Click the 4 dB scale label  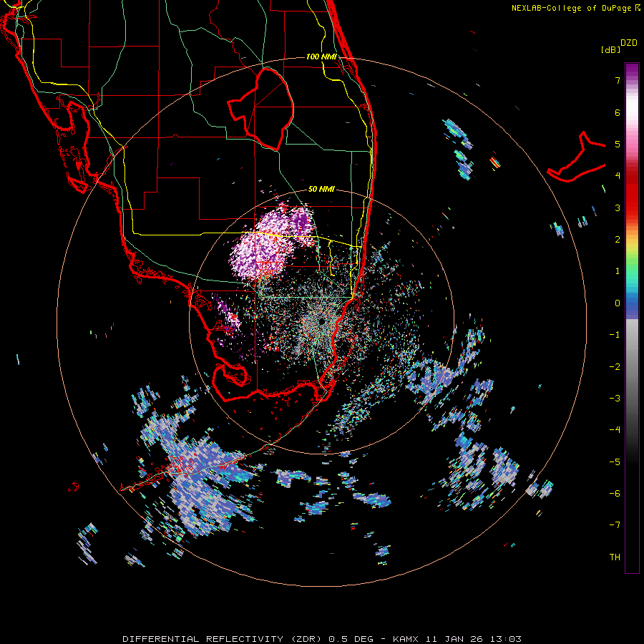pos(618,176)
